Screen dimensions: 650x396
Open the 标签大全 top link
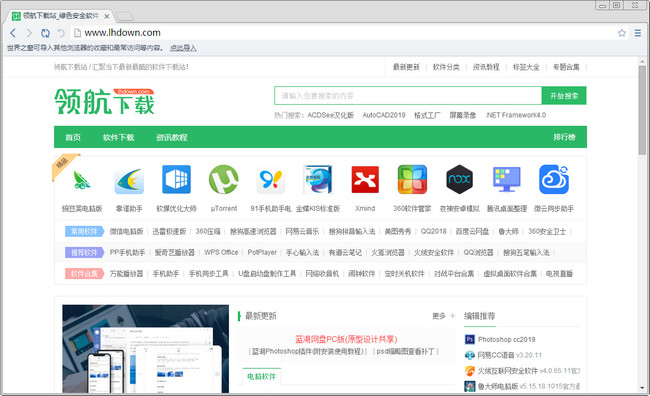[x=526, y=67]
